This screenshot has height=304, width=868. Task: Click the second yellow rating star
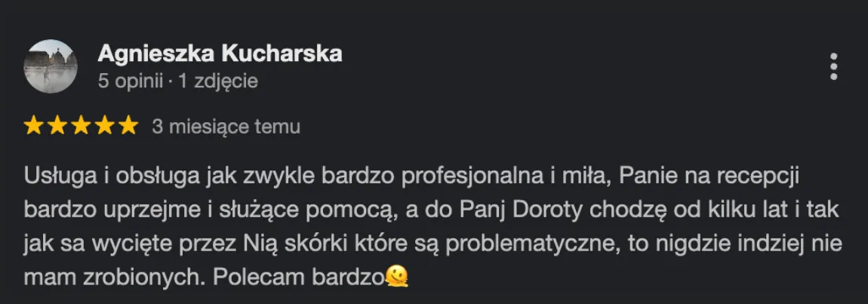coord(57,126)
